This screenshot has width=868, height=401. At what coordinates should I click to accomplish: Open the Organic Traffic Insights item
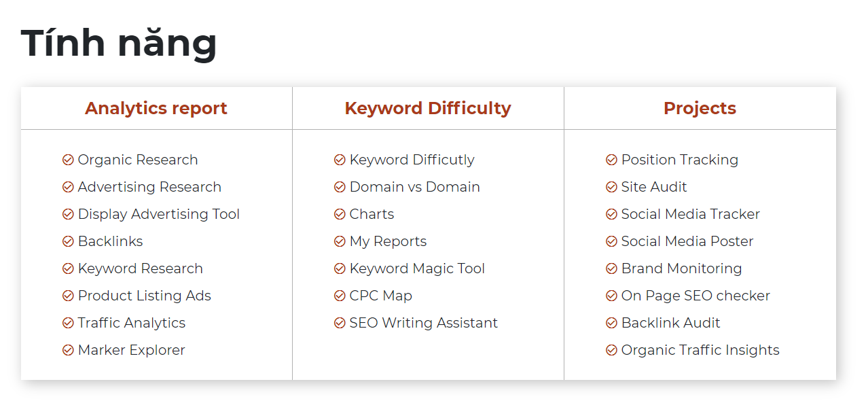pos(700,350)
